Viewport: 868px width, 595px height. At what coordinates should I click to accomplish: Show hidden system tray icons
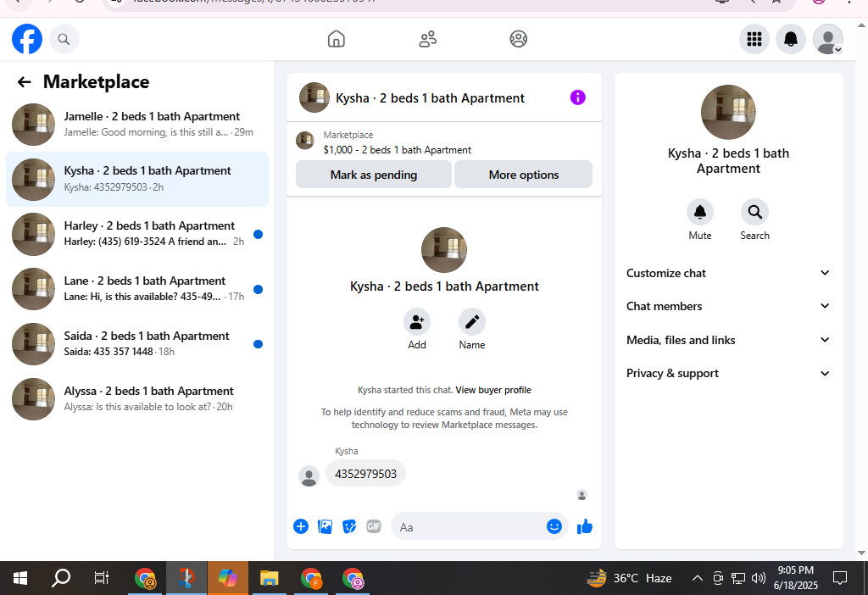698,578
